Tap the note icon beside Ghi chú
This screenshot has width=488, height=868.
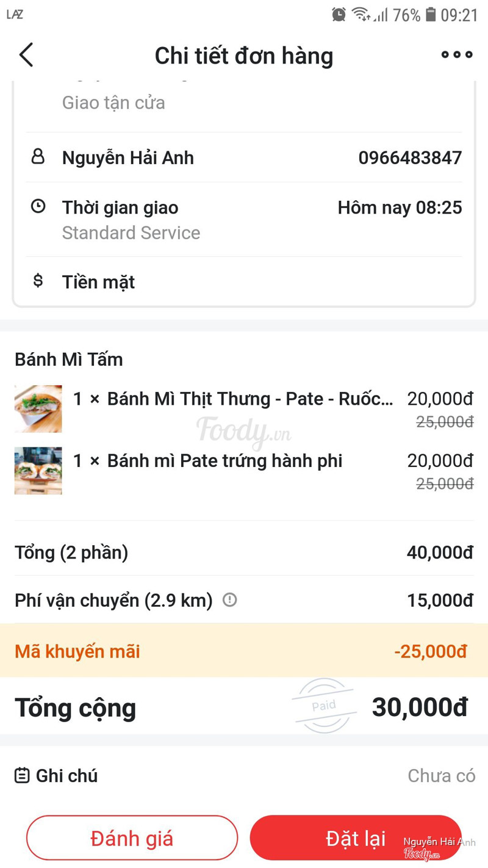click(22, 776)
